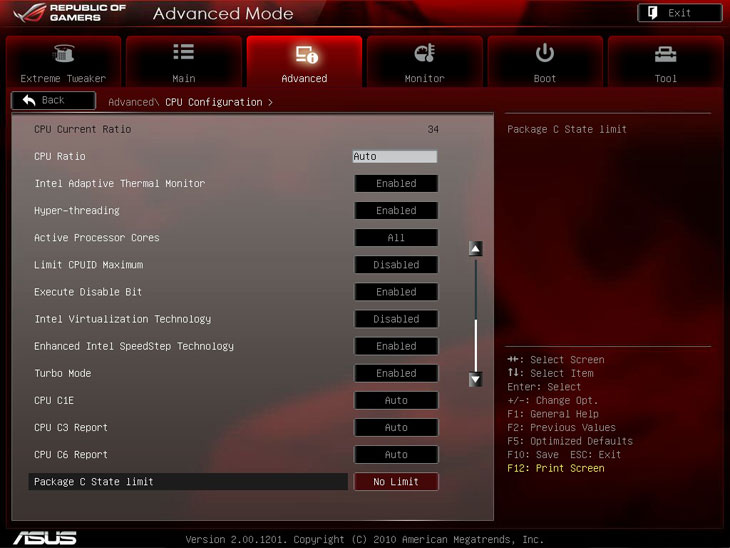Viewport: 730px width, 548px height.
Task: Click the scroll down arrow icon
Action: (476, 379)
